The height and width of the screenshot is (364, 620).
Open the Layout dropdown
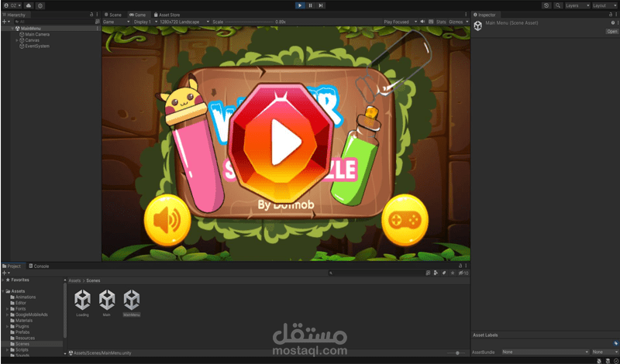(604, 5)
